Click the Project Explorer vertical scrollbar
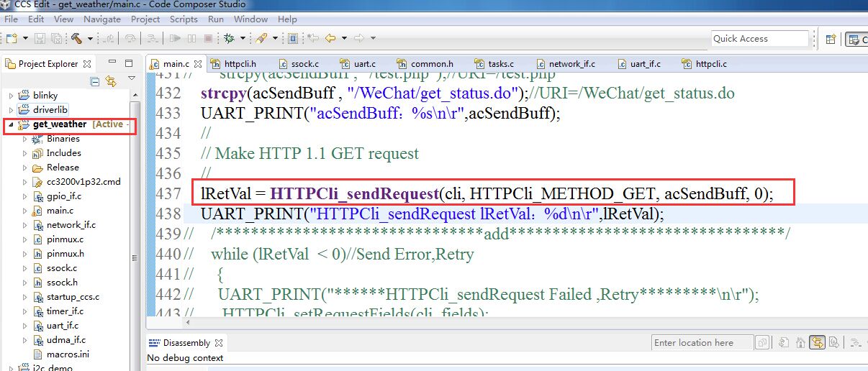Screen dimensions: 868x371 click(x=135, y=230)
